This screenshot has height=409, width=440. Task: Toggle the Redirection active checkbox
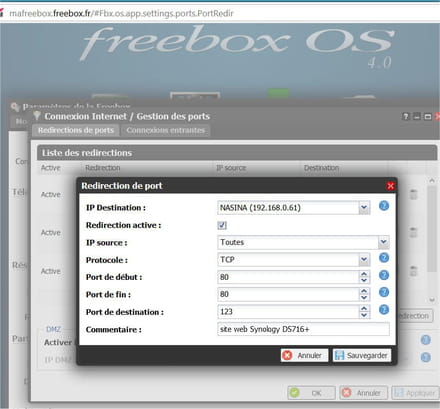pos(222,225)
